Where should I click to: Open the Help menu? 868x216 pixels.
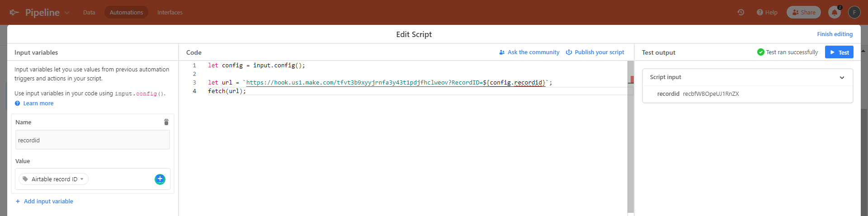(767, 12)
